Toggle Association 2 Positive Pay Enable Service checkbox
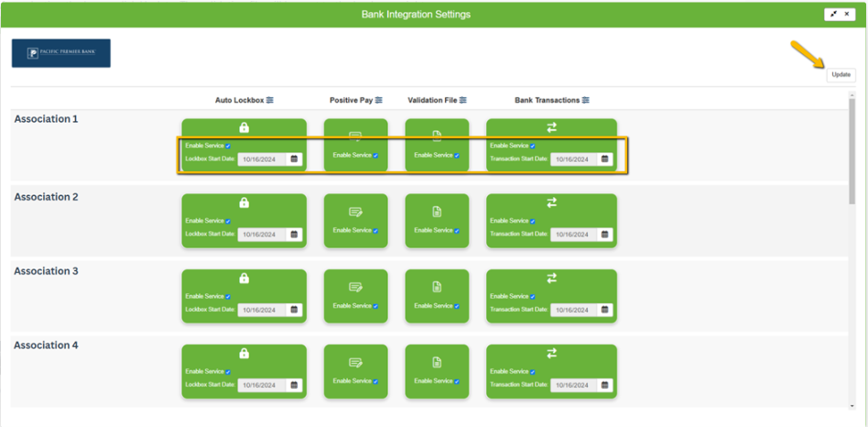The image size is (868, 427). [375, 230]
